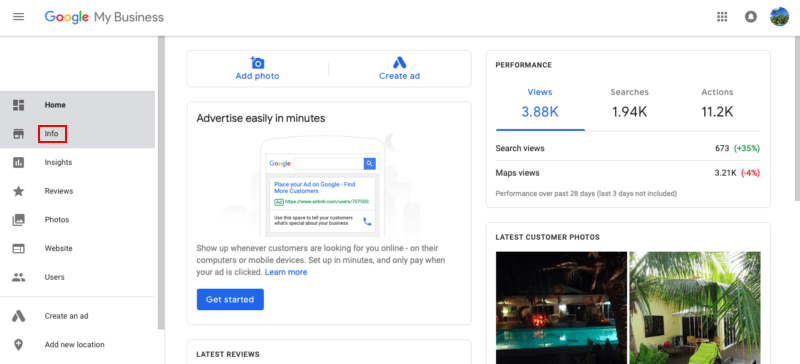The width and height of the screenshot is (800, 364).
Task: Switch to the Searches performance tab
Action: tap(630, 105)
